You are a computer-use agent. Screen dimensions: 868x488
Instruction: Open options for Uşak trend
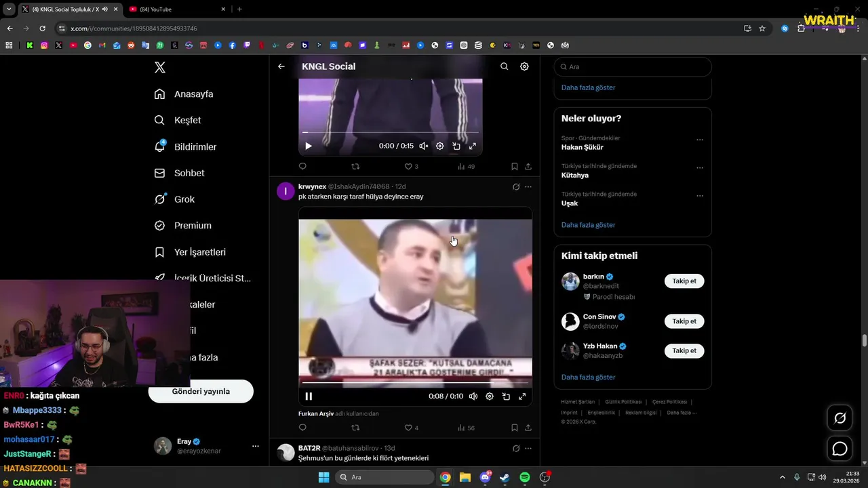click(x=700, y=196)
